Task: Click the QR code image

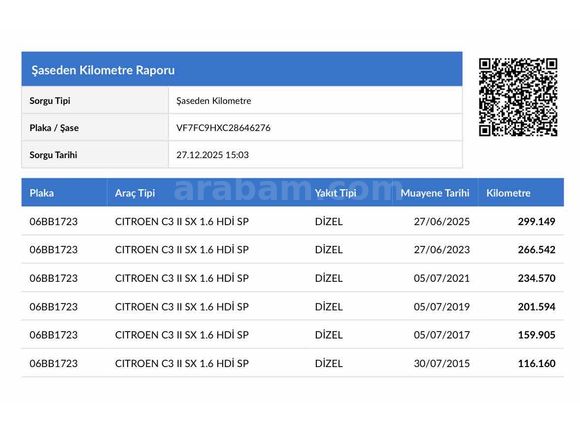Action: (518, 97)
